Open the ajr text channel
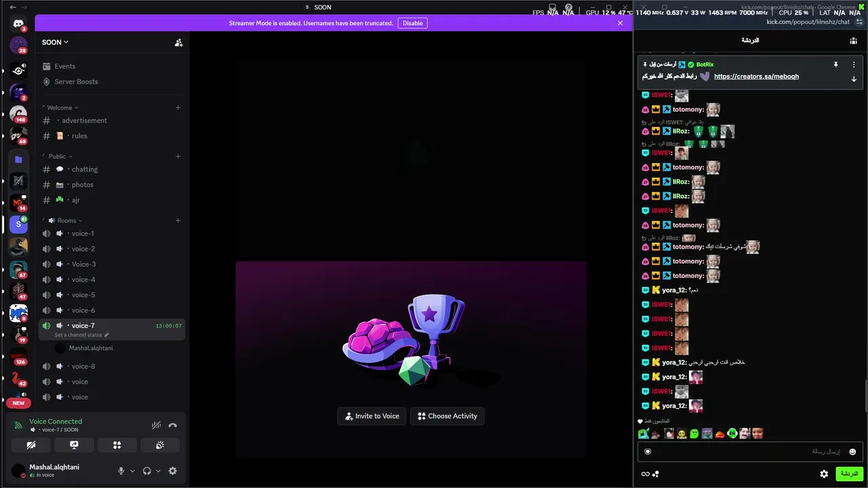868x488 pixels. click(112, 200)
